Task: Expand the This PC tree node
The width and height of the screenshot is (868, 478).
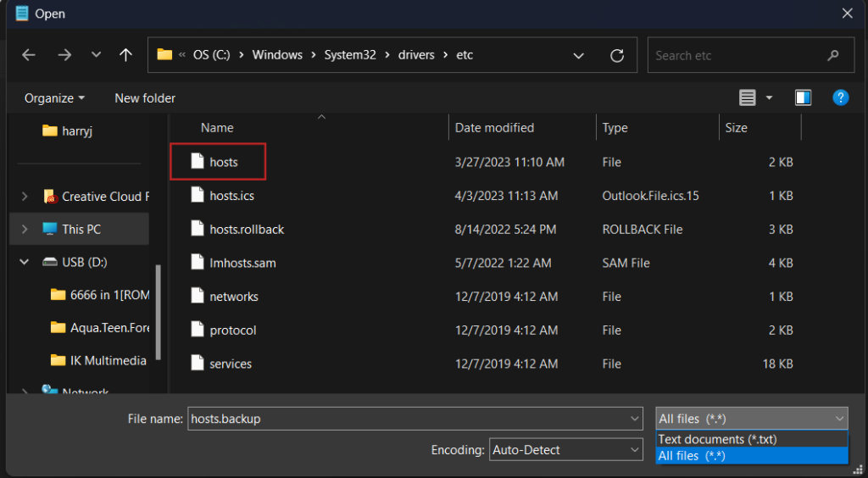Action: tap(25, 229)
